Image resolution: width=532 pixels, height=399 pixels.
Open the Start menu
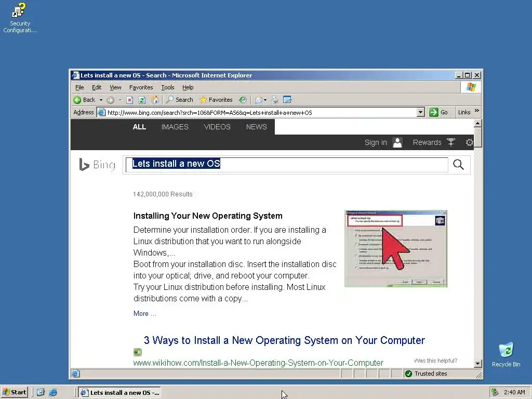tap(14, 392)
